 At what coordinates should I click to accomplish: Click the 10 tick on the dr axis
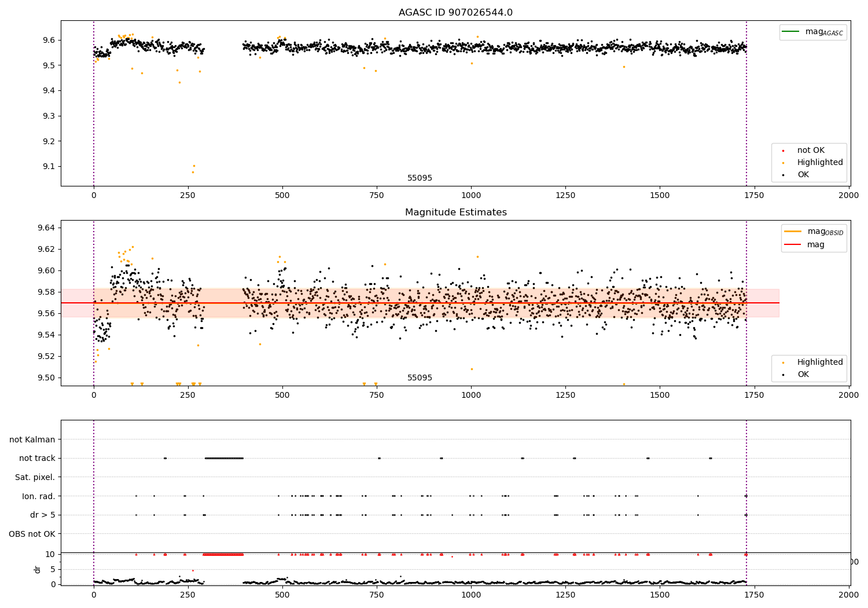click(50, 555)
